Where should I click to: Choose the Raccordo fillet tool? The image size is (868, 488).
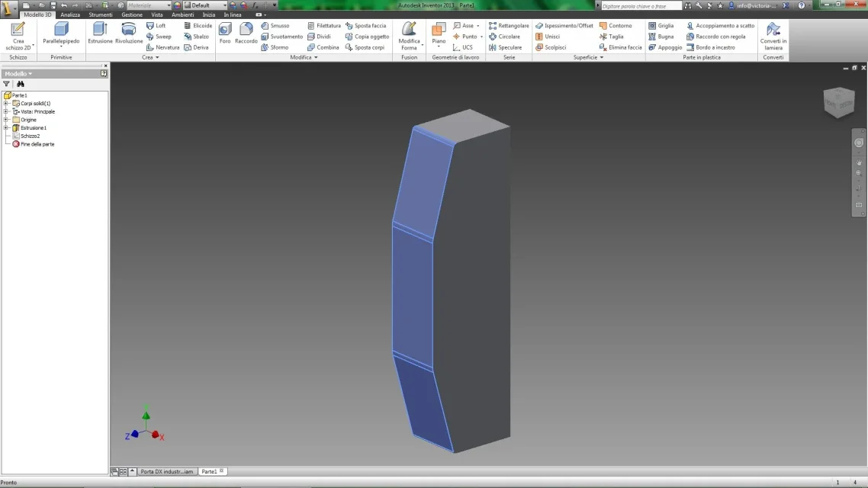point(246,34)
